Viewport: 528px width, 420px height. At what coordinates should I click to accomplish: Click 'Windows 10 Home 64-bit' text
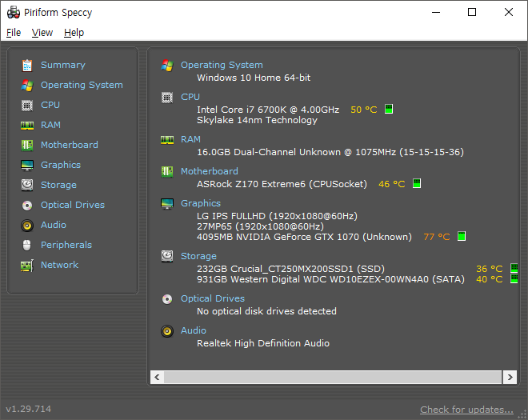pyautogui.click(x=254, y=78)
